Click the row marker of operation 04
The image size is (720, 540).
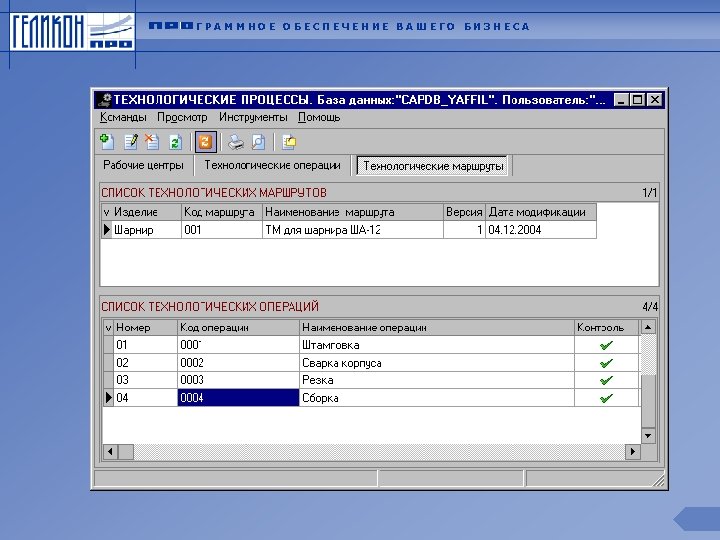coord(108,398)
